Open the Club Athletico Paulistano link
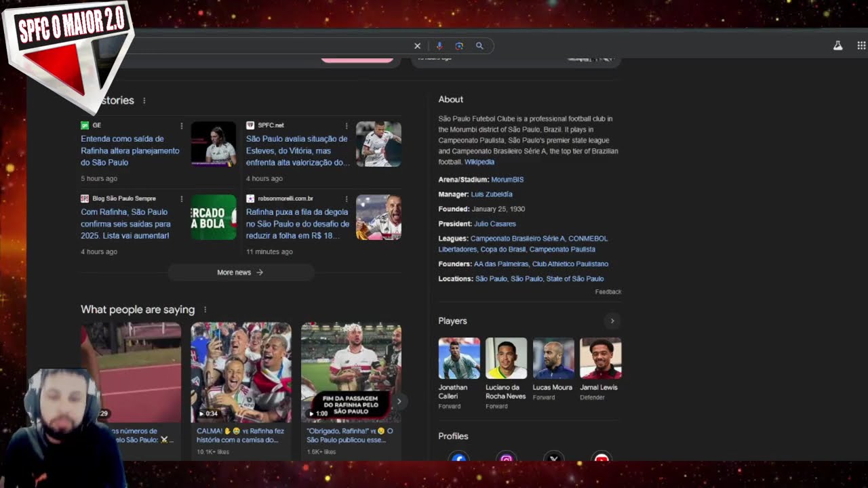868x488 pixels. point(570,264)
